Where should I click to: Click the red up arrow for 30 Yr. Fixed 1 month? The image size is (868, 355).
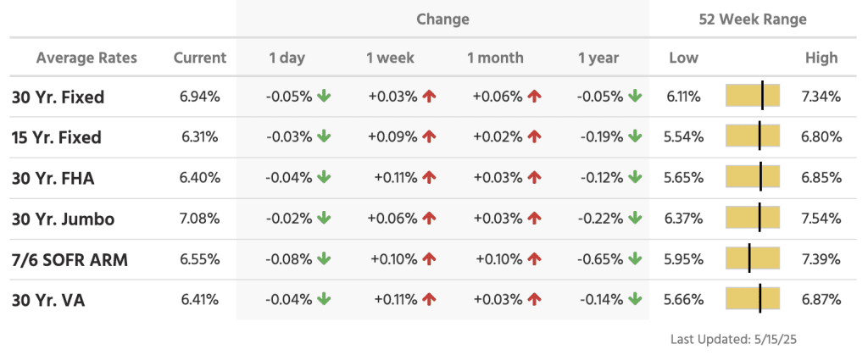tap(534, 97)
